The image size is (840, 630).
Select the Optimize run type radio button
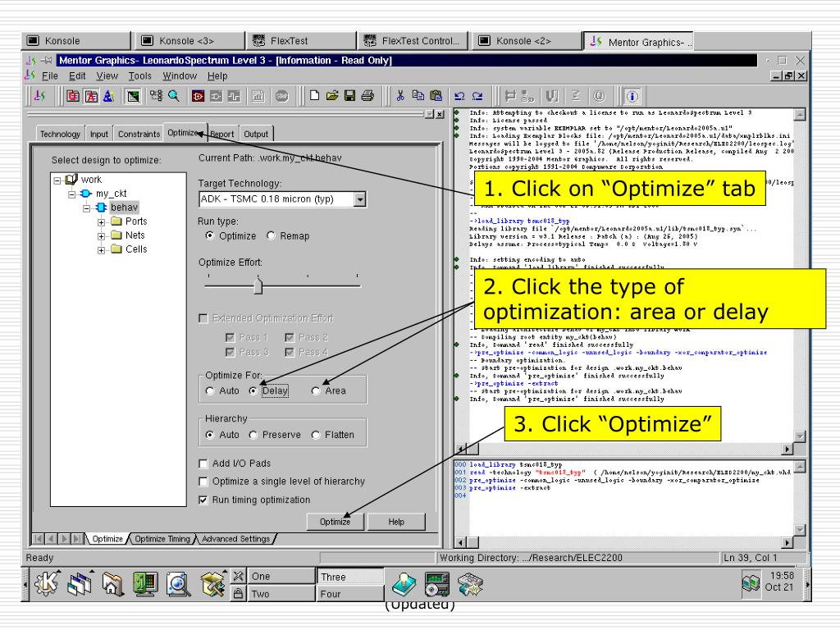click(x=209, y=235)
